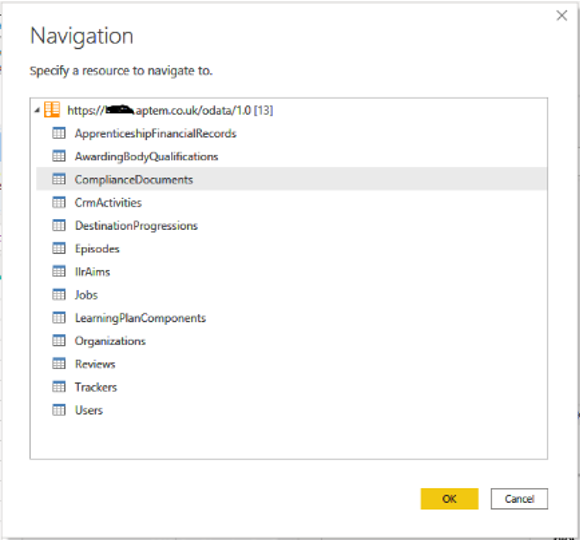Click the AwardingBodyQualifications table icon
The height and width of the screenshot is (540, 580).
(x=59, y=156)
